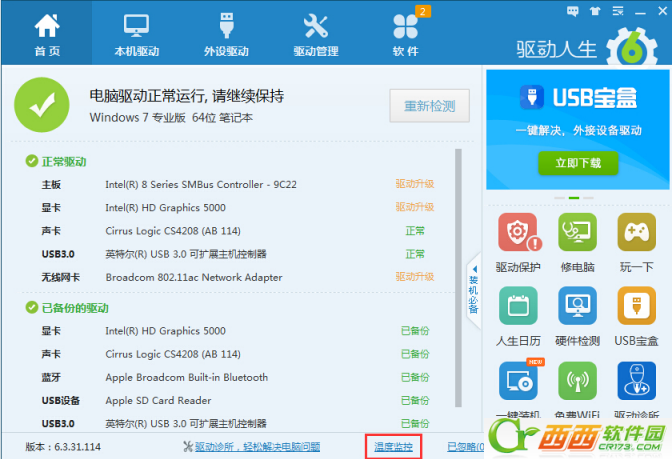Image resolution: width=672 pixels, height=459 pixels.
Task: Open the 修电脑 icon
Action: click(577, 232)
